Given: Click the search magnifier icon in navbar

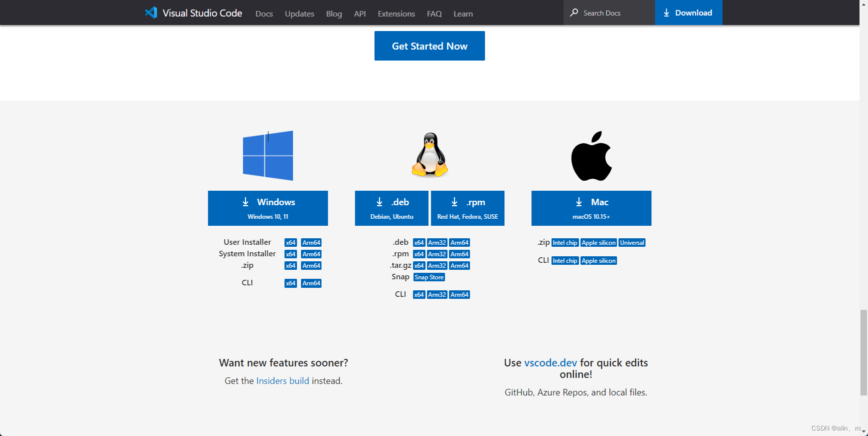Looking at the screenshot, I should (574, 13).
